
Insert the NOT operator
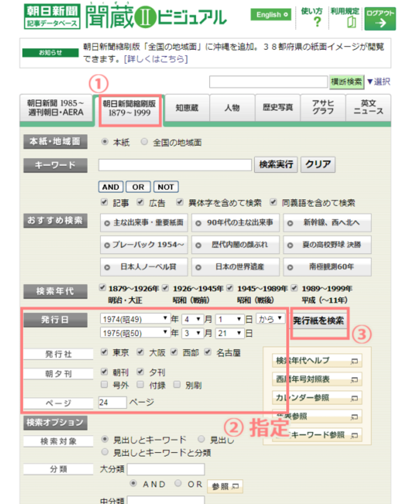point(166,187)
